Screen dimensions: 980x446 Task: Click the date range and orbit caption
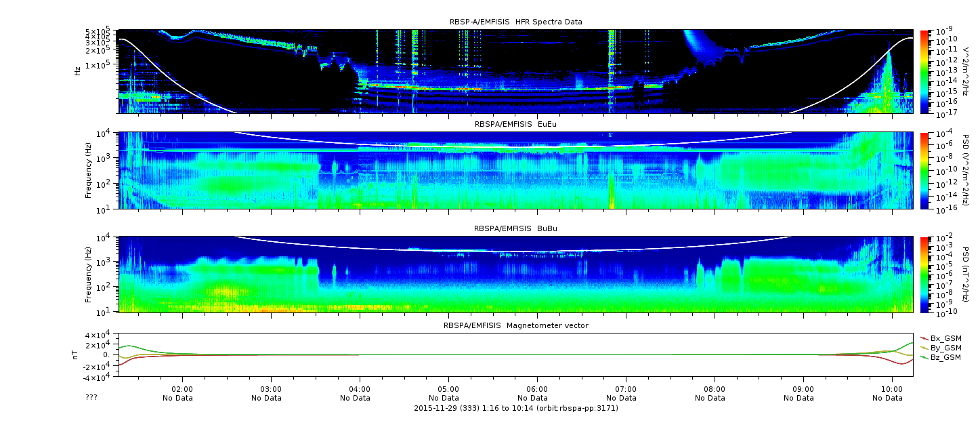(x=515, y=408)
